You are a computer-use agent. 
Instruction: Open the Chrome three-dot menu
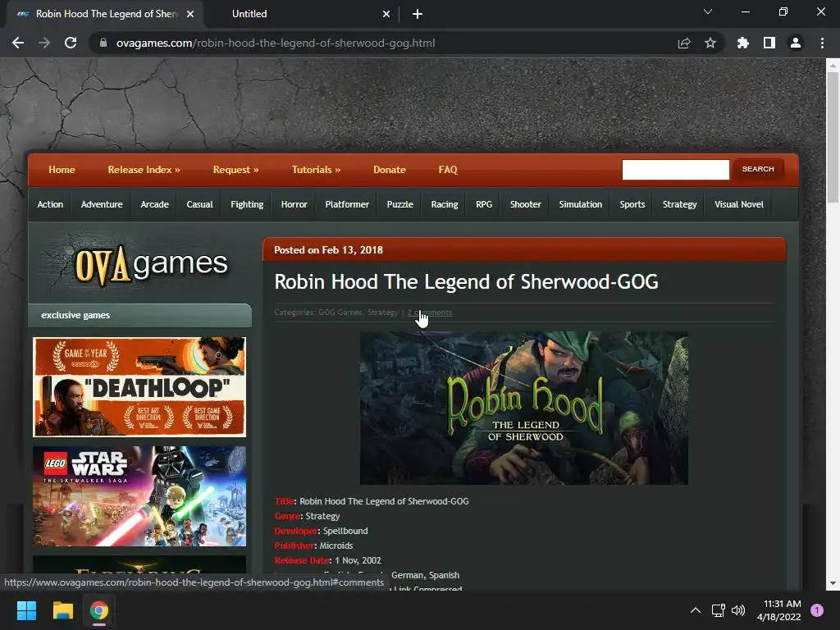tap(822, 43)
